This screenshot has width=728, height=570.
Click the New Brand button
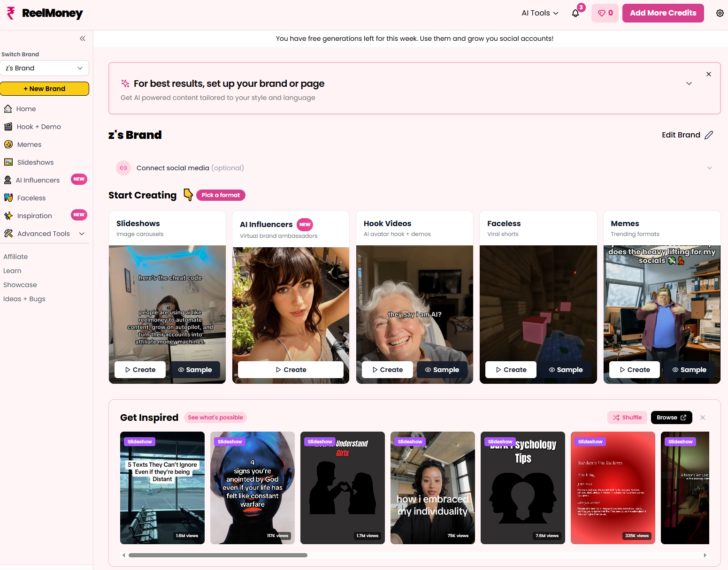tap(45, 89)
